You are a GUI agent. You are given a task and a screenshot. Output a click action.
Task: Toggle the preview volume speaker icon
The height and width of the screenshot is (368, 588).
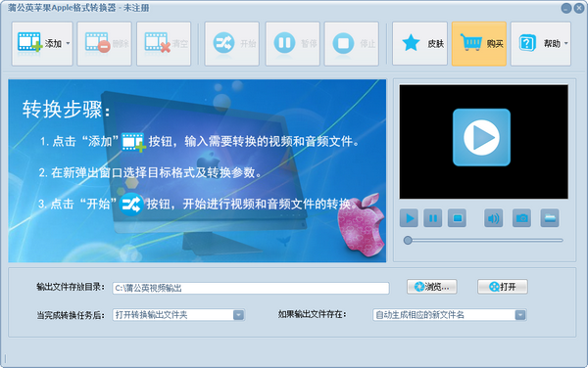coord(494,218)
